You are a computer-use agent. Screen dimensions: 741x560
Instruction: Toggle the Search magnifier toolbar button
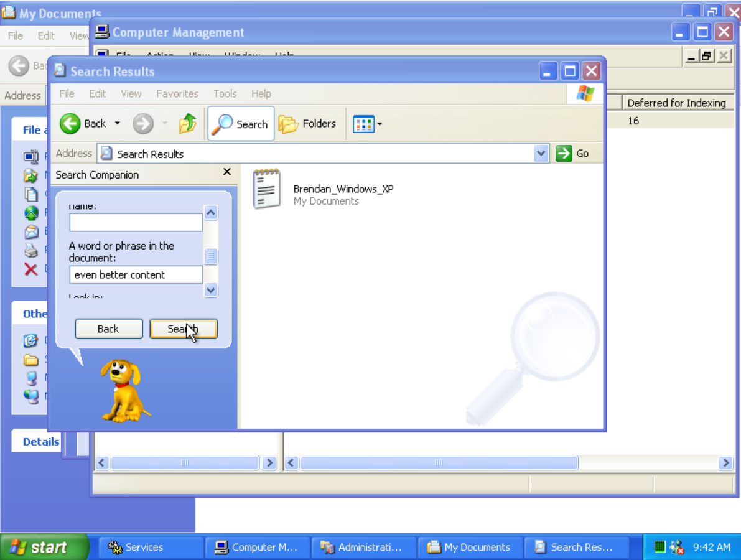[241, 124]
